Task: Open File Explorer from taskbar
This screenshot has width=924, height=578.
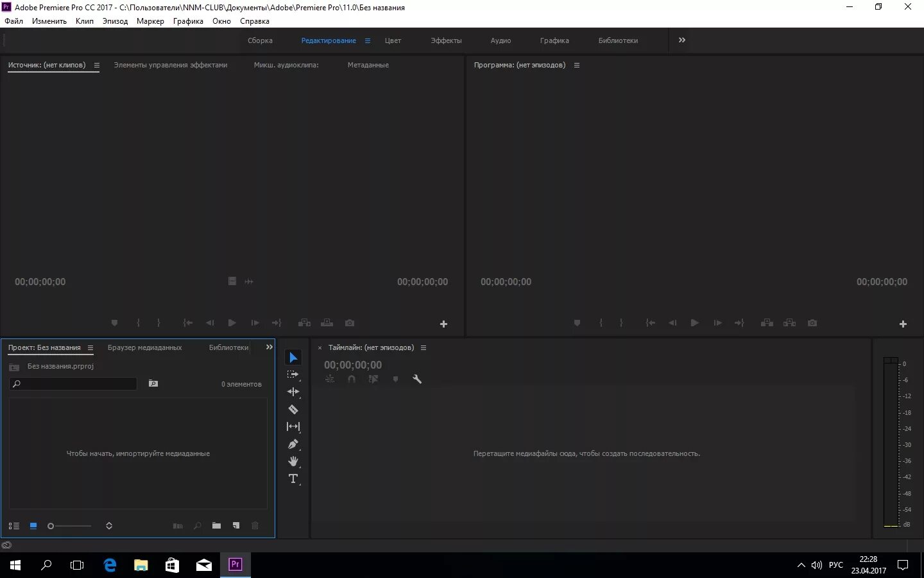Action: click(x=141, y=565)
